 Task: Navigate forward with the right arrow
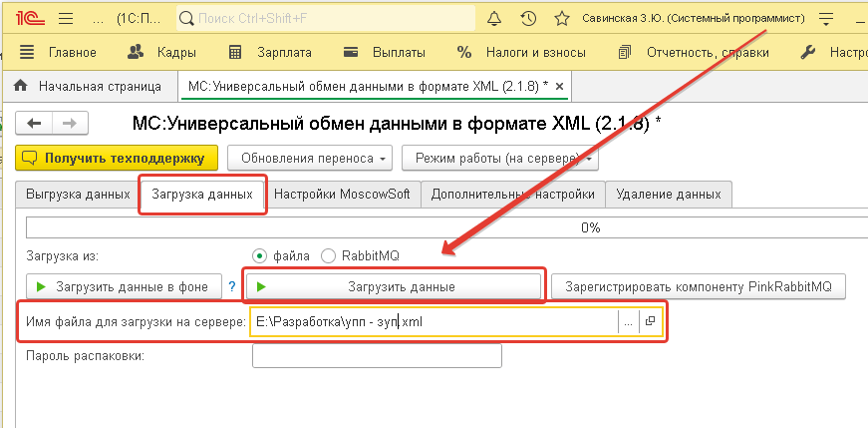69,123
